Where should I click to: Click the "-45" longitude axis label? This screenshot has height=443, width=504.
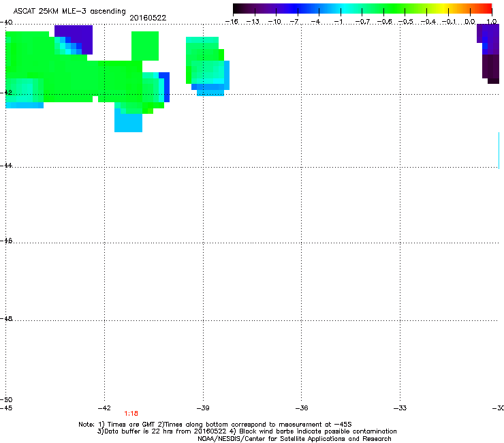(x=6, y=408)
